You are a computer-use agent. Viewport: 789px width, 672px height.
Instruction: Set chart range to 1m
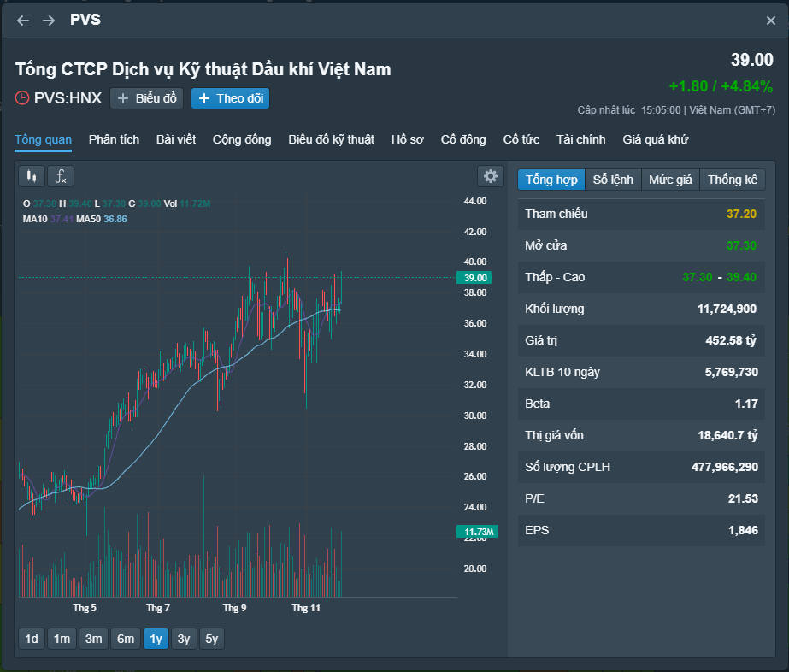62,639
